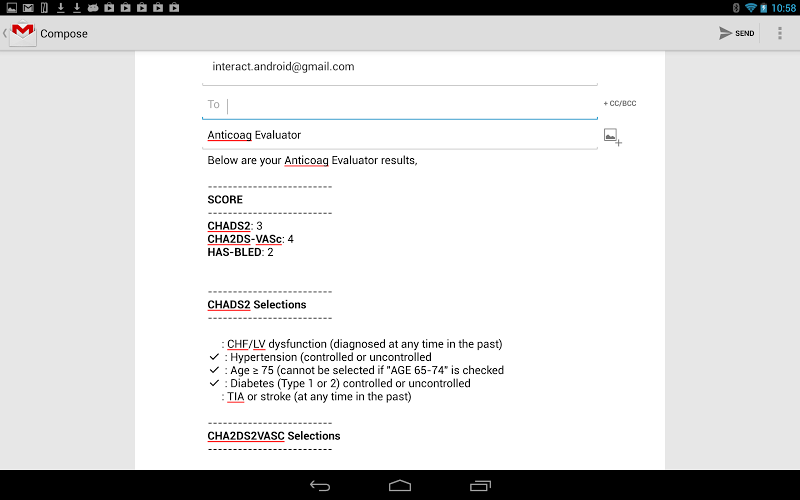Tap the 'HAS-BLED: 2' score line

240,253
